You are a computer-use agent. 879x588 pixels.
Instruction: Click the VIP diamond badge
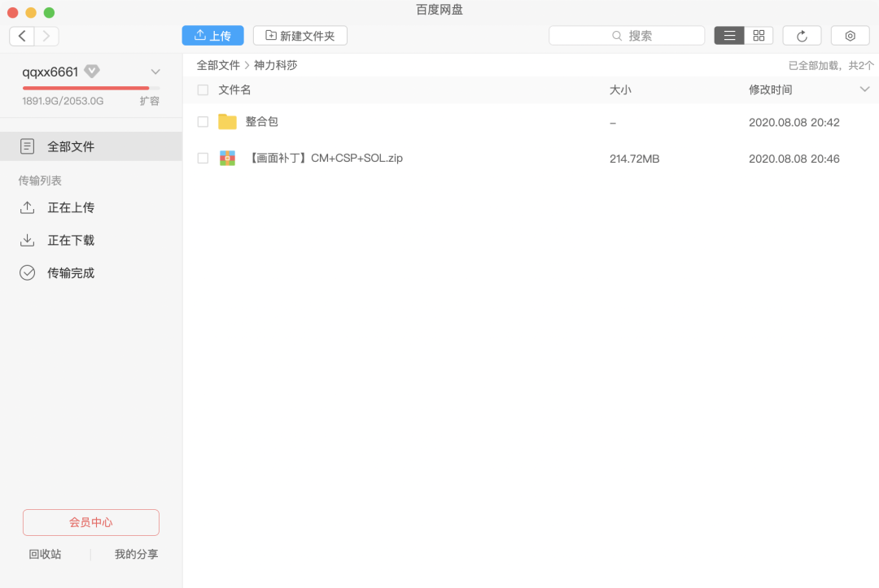[92, 71]
